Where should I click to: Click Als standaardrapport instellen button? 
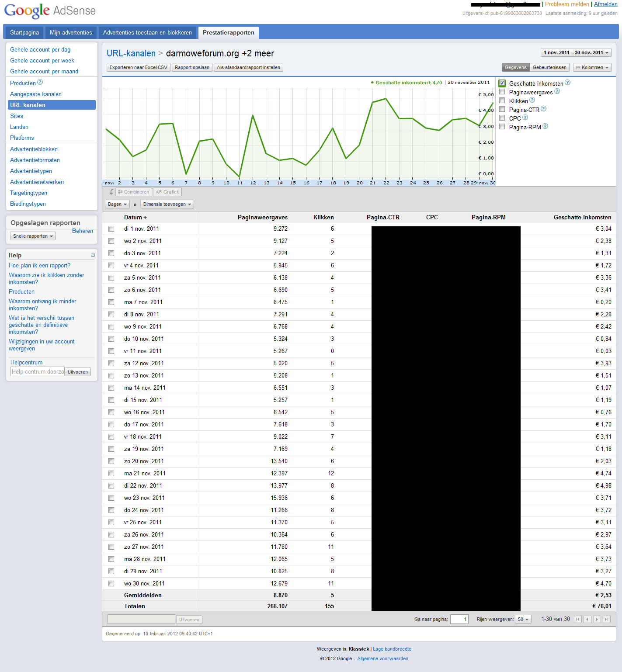coord(248,67)
